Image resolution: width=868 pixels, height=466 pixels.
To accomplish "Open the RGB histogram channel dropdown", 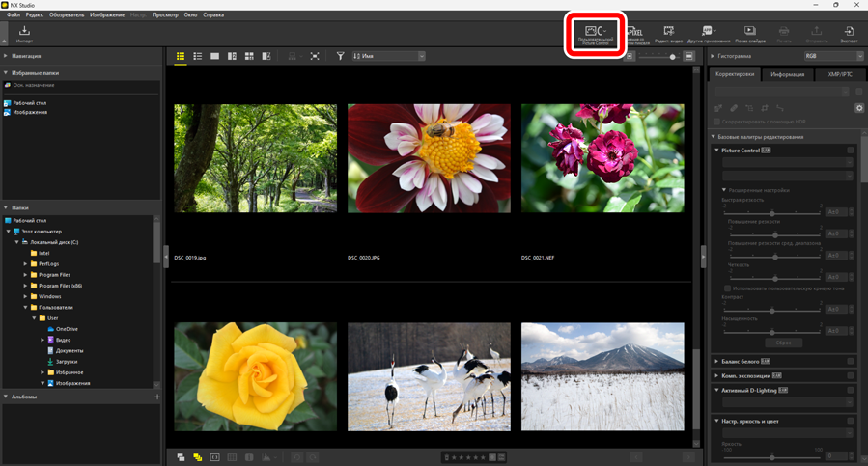I will 833,57.
